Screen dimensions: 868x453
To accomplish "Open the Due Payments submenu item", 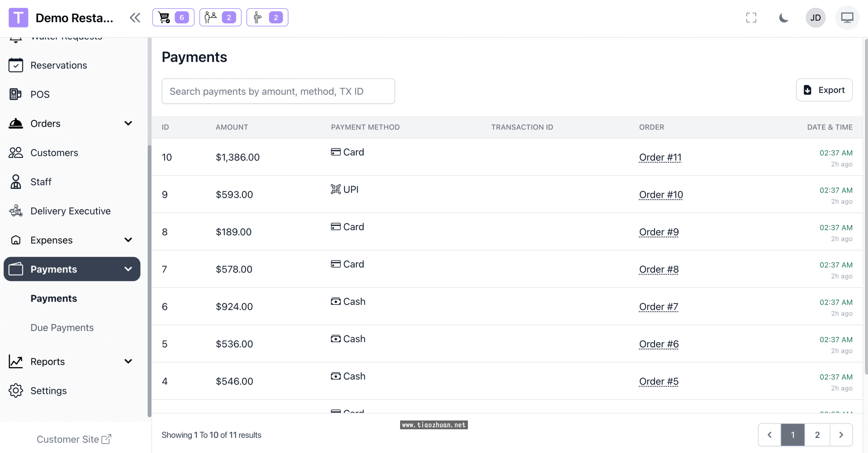I will pyautogui.click(x=62, y=328).
